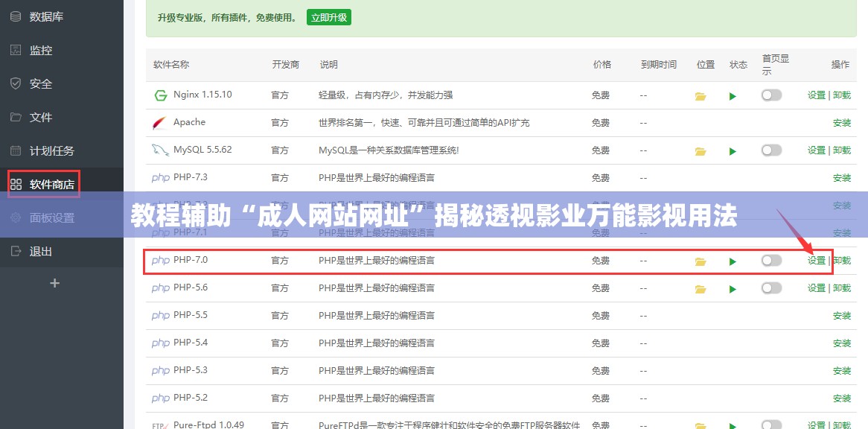Go to 安全 in sidebar
The image size is (868, 429).
[x=41, y=83]
